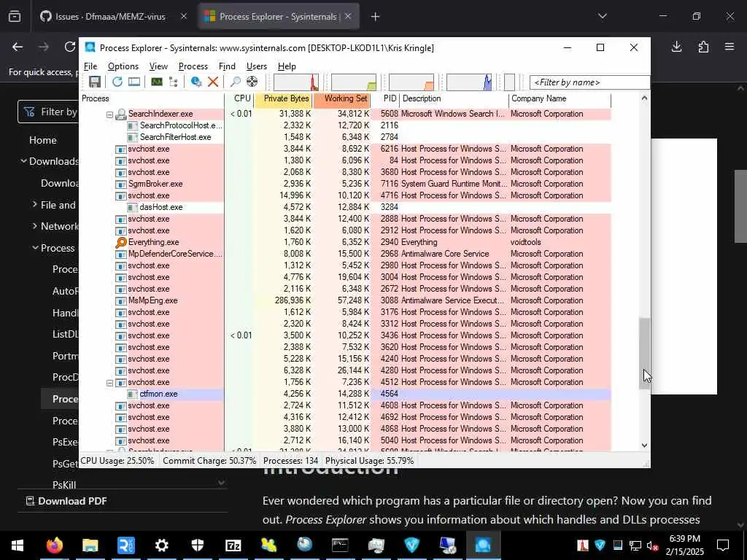Screen dimensions: 747x560
Task: Click the Find handle or DLL magnifier icon
Action: point(236,82)
